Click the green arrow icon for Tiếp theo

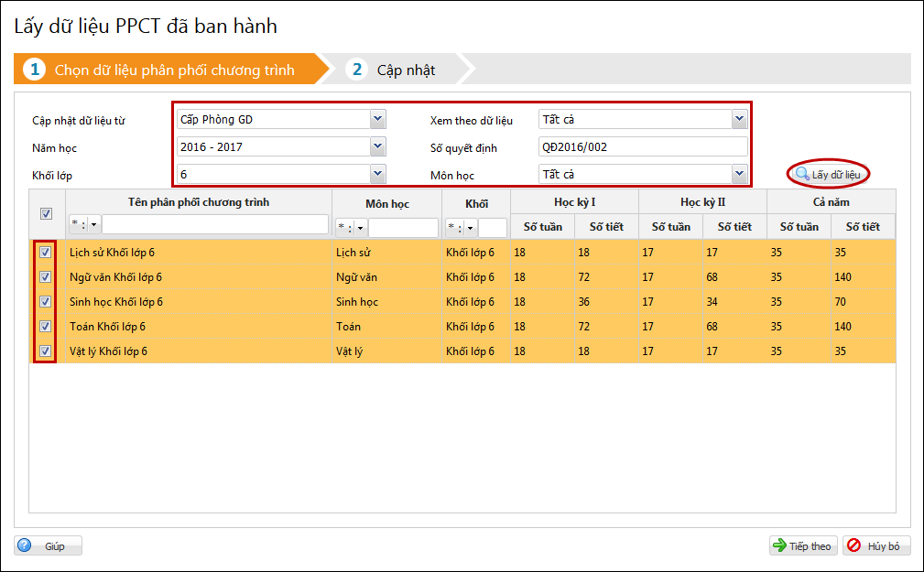[x=779, y=545]
